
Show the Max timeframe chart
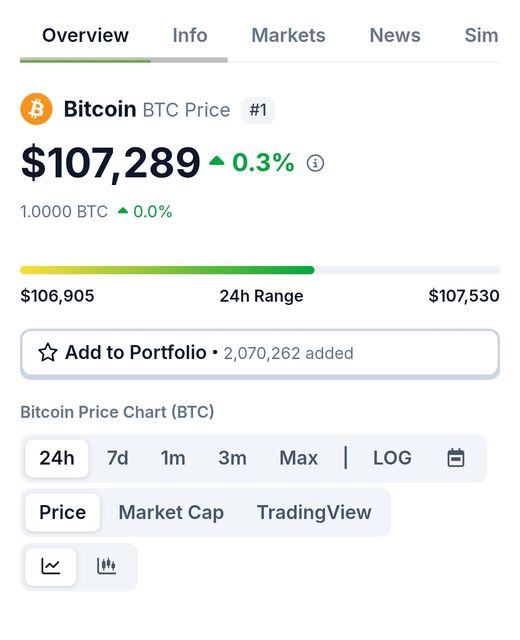[x=298, y=458]
